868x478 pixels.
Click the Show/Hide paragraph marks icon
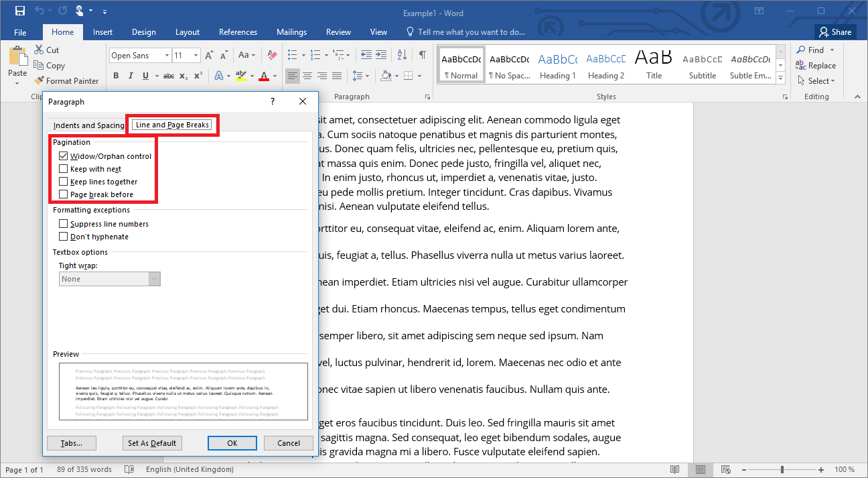click(422, 55)
